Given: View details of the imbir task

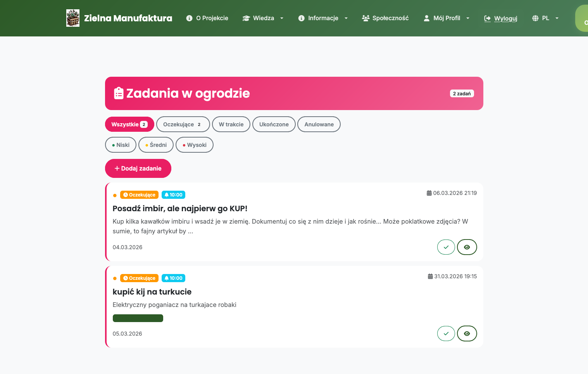Looking at the screenshot, I should coord(467,247).
